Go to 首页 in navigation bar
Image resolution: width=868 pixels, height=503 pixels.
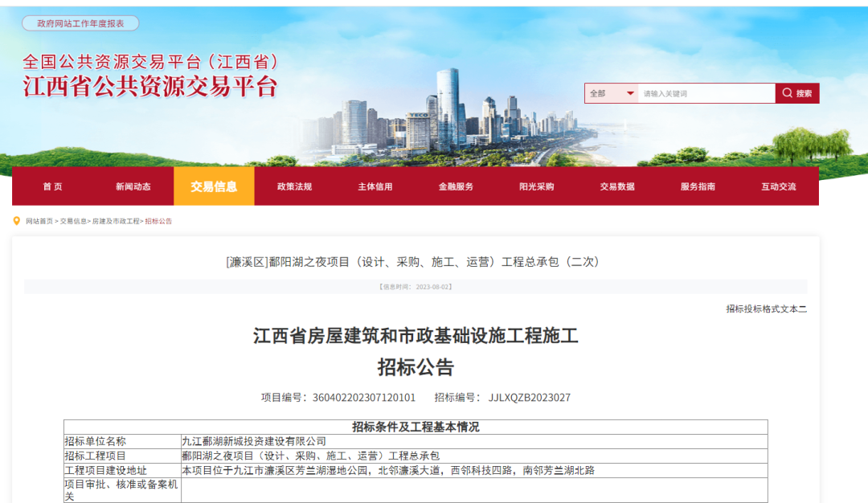52,186
